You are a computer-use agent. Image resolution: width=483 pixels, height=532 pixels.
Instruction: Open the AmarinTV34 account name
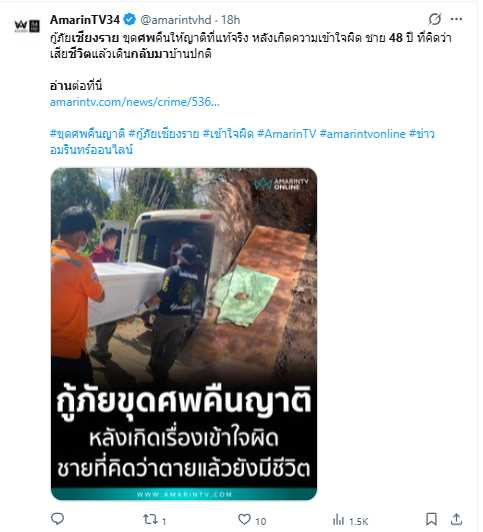click(85, 20)
